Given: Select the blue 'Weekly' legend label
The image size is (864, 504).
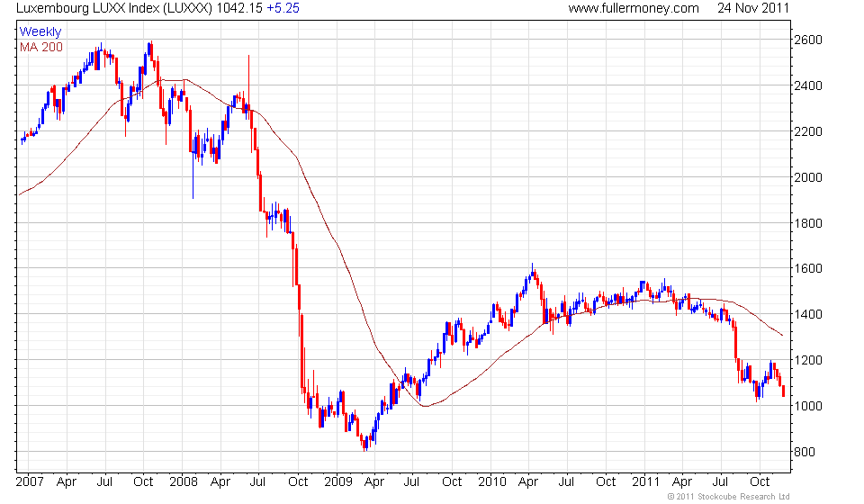Looking at the screenshot, I should (40, 31).
